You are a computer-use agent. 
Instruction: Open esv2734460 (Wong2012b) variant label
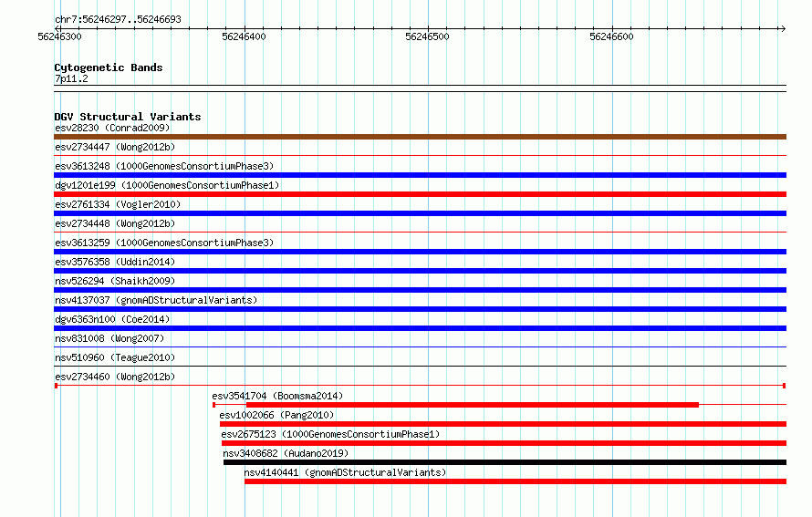click(115, 377)
